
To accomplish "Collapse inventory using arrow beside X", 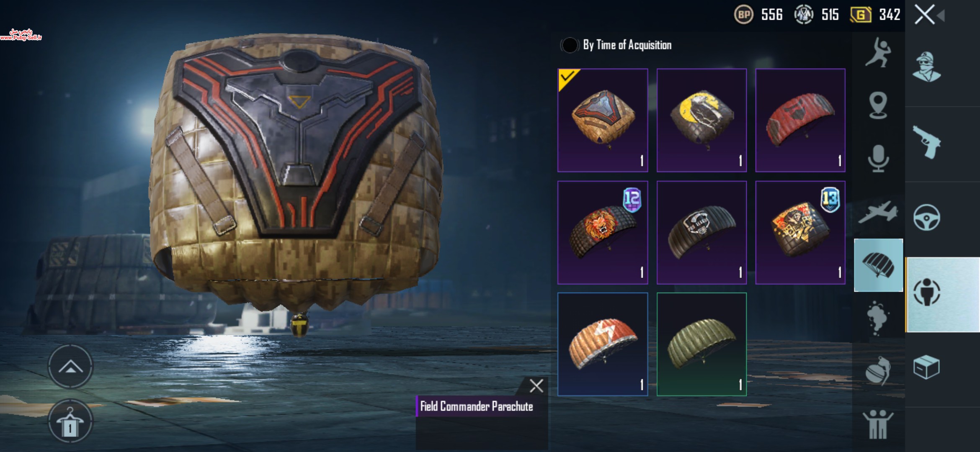I will coord(941,16).
